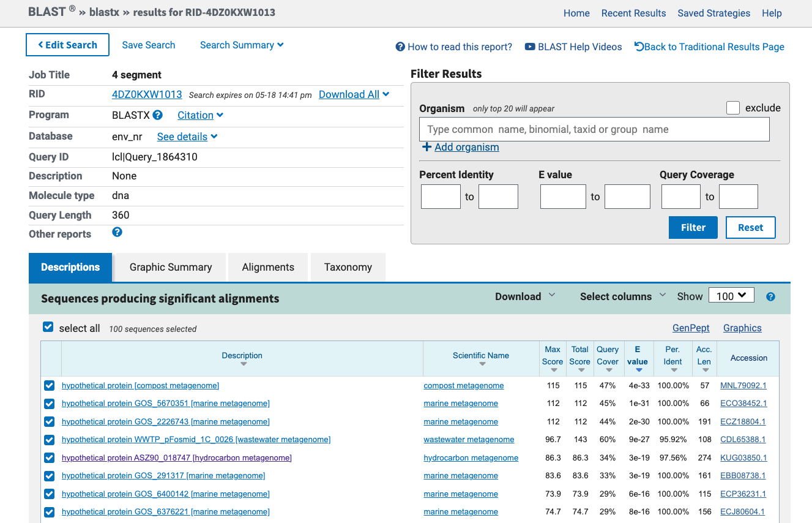
Task: Sort by Query Cover using its arrow
Action: 609,370
